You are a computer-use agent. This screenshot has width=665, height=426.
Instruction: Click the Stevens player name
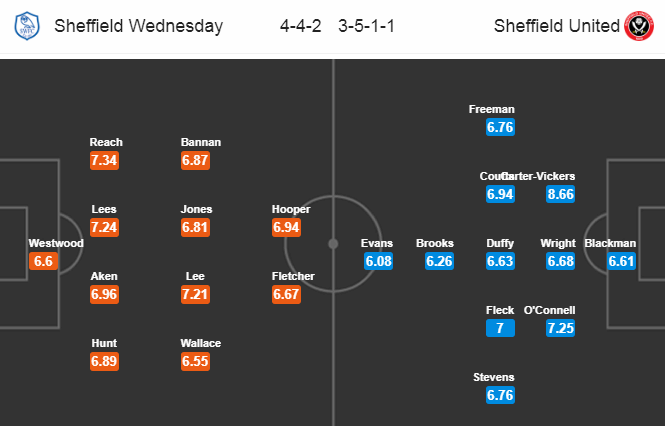[x=494, y=377]
